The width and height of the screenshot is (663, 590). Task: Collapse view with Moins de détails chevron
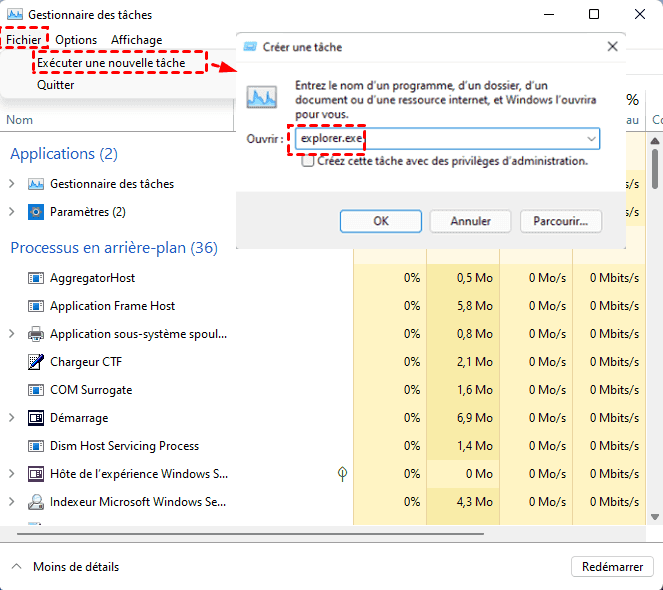coord(16,567)
